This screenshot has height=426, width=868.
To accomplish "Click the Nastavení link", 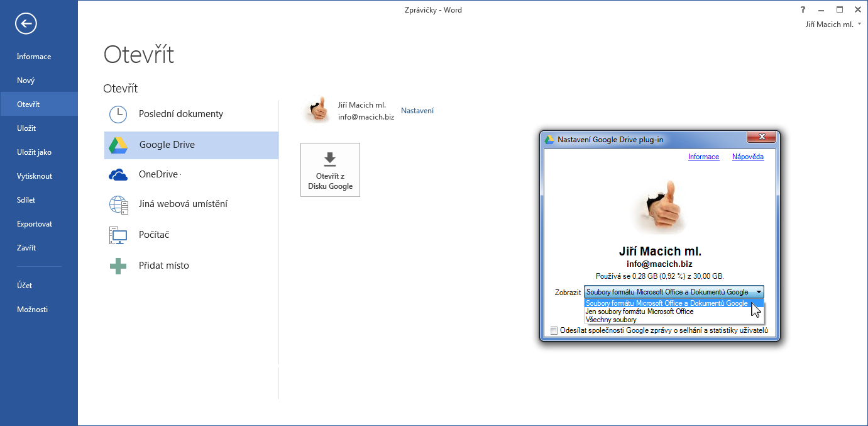I will pyautogui.click(x=417, y=111).
